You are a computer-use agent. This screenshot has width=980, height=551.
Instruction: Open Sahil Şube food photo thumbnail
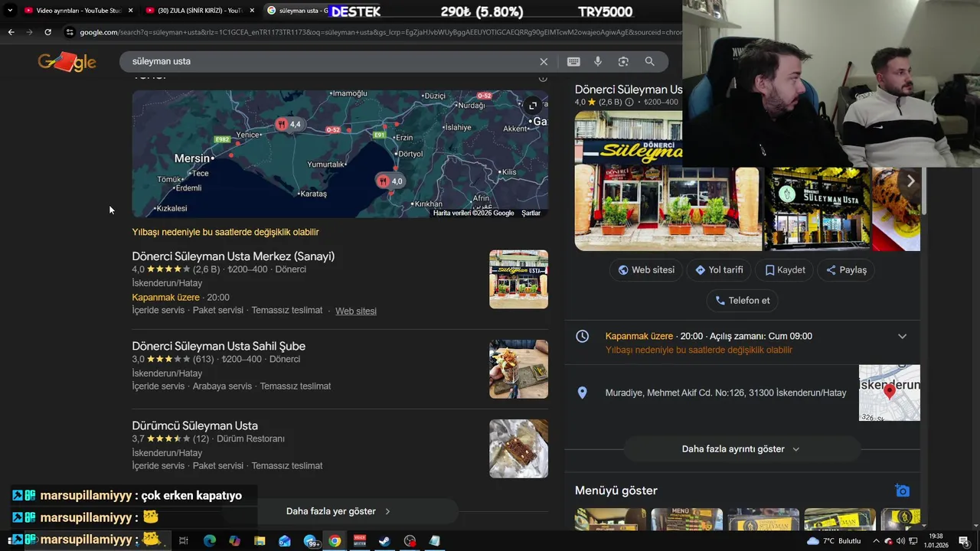pyautogui.click(x=518, y=369)
